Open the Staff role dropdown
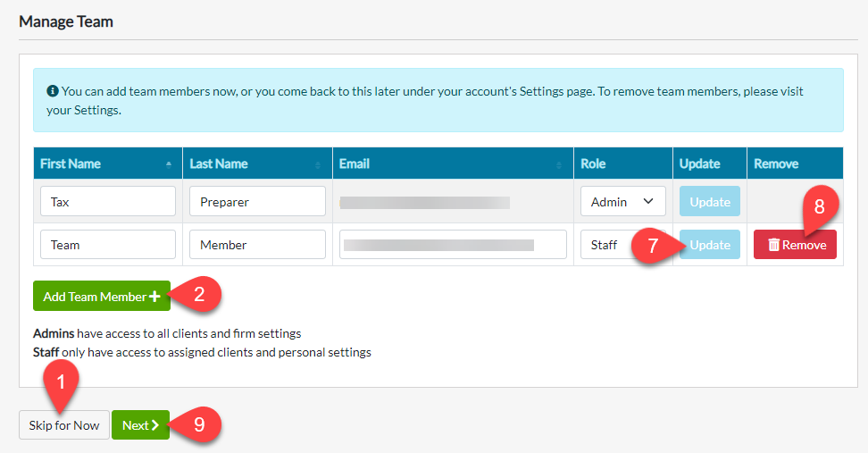Image resolution: width=868 pixels, height=453 pixels. 622,245
